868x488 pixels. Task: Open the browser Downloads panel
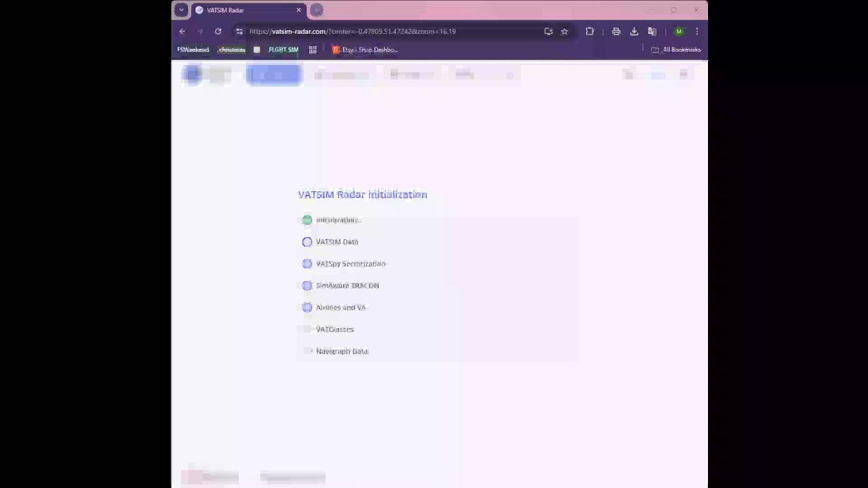pos(634,31)
